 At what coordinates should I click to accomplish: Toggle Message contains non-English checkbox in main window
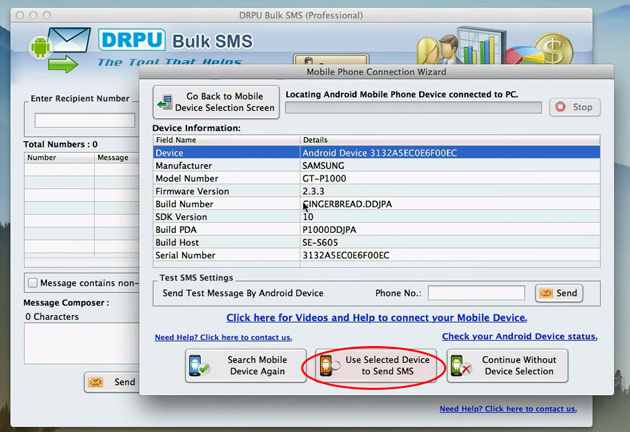coord(33,283)
